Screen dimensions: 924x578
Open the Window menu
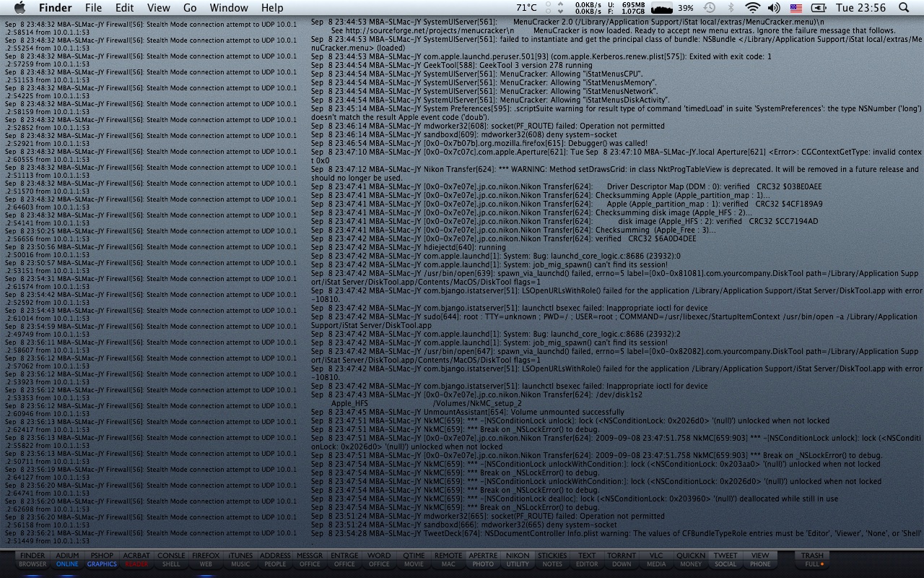click(x=229, y=8)
